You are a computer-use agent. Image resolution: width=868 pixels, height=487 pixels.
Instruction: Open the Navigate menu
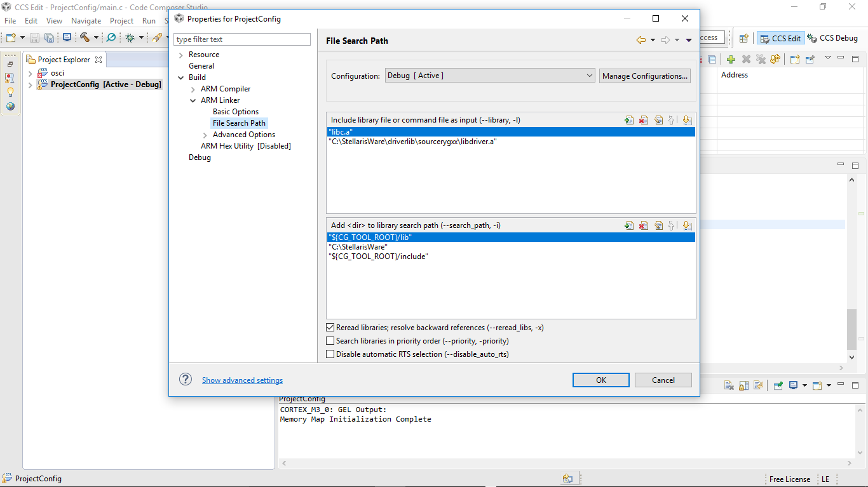tap(86, 21)
